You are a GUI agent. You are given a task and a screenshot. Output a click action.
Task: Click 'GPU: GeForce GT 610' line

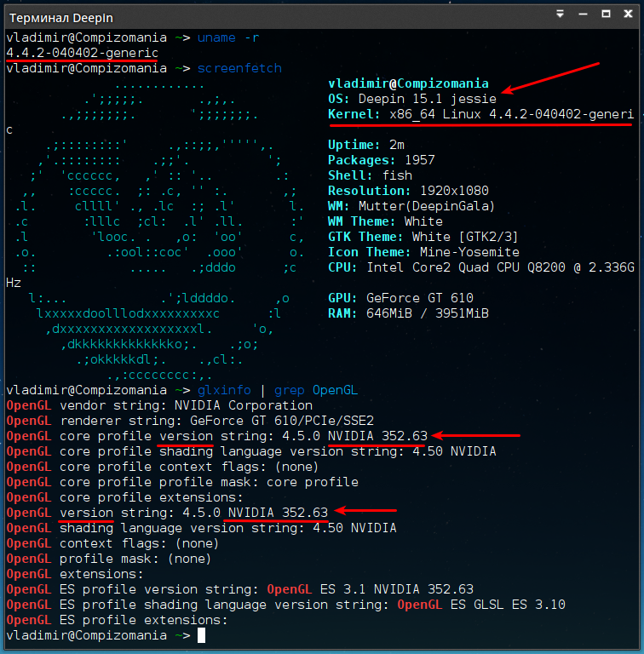(400, 298)
